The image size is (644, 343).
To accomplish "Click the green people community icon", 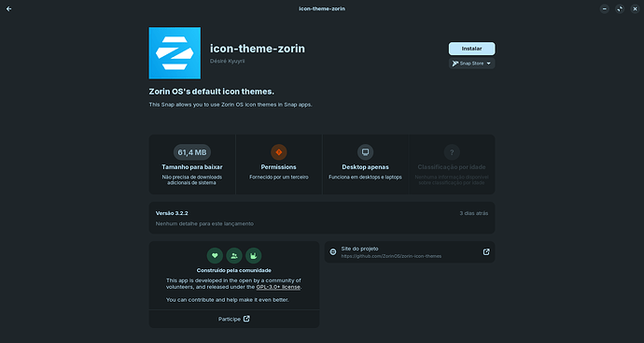I will [x=234, y=256].
